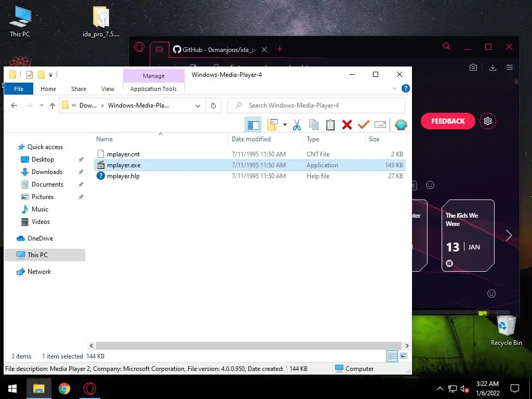Select the mplayer.cnt file
532x399 pixels.
250,154
